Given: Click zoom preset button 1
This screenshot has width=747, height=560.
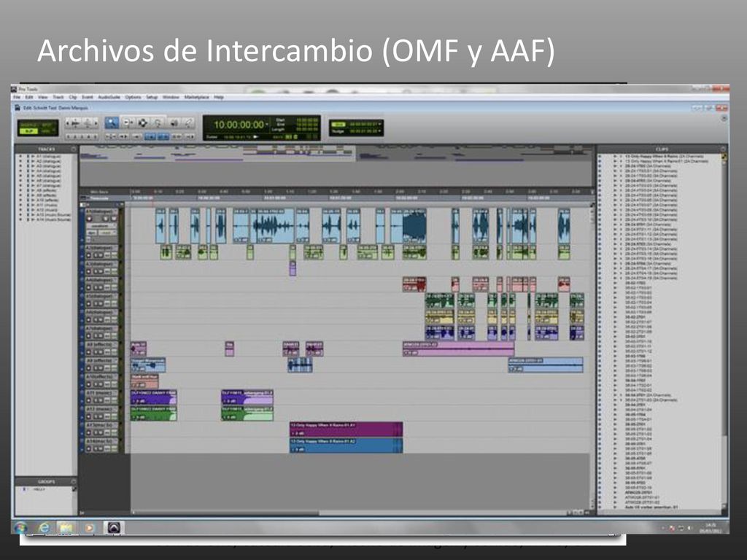Looking at the screenshot, I should [69, 136].
